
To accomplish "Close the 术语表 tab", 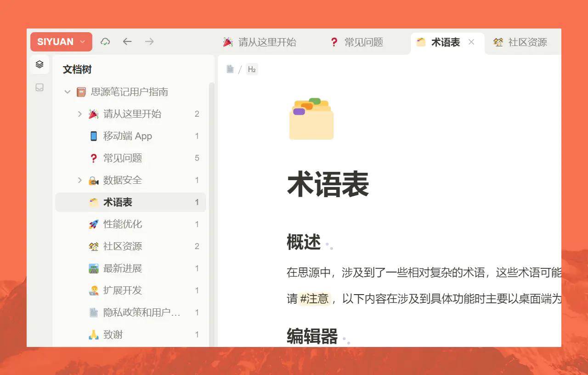I will pyautogui.click(x=471, y=42).
